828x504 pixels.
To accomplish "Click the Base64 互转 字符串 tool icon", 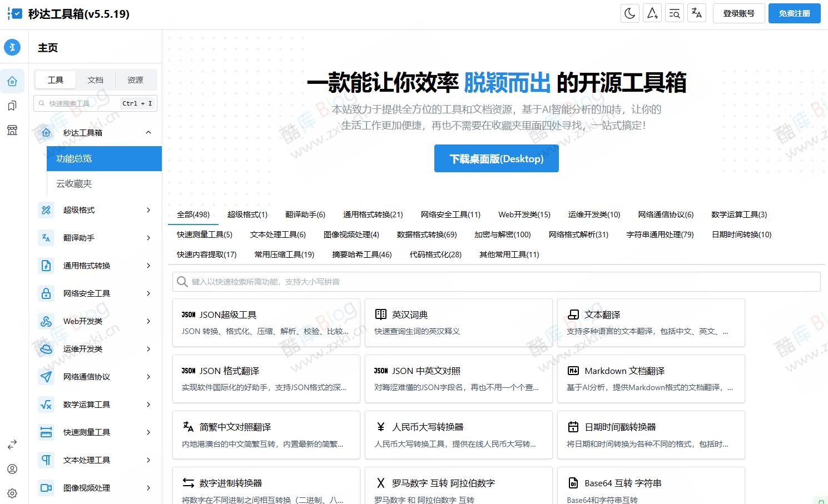I will tap(573, 483).
